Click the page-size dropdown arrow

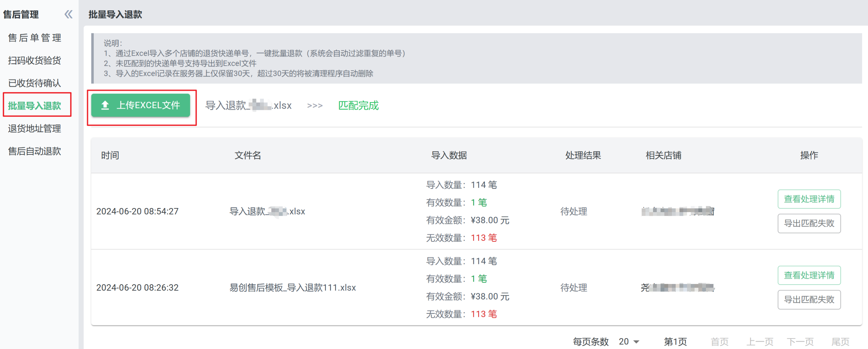click(636, 342)
